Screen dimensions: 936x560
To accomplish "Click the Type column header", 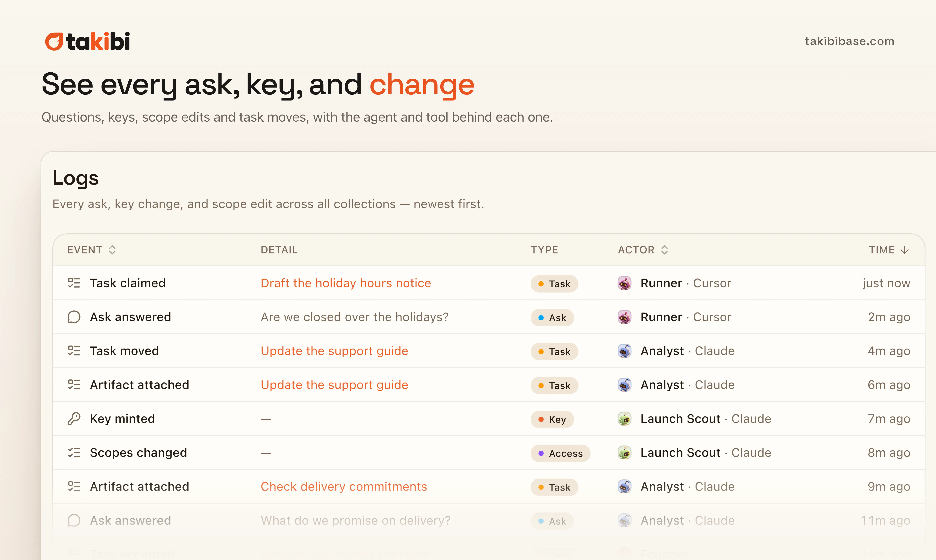I will (544, 250).
